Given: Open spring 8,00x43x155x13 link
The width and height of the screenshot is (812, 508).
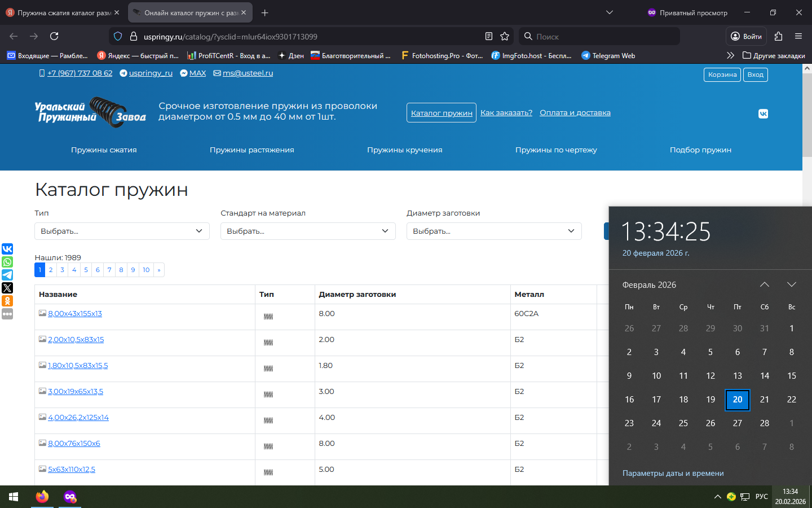Looking at the screenshot, I should click(x=75, y=313).
